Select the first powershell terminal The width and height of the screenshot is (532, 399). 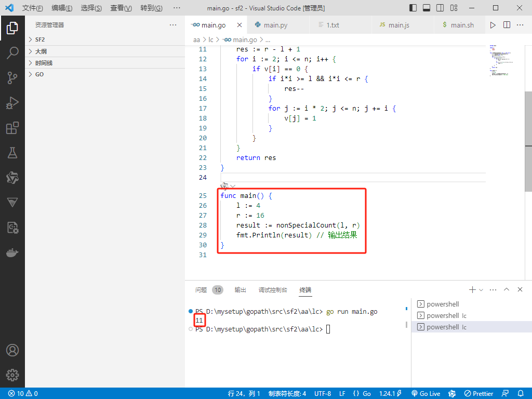coord(472,304)
